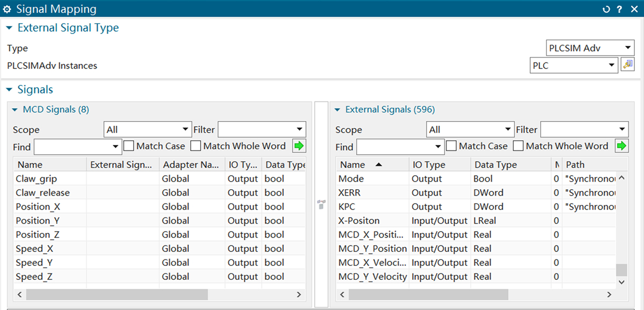Viewport: 644px width, 310px height.
Task: Click External Signals scroll right arrow
Action: [x=609, y=294]
